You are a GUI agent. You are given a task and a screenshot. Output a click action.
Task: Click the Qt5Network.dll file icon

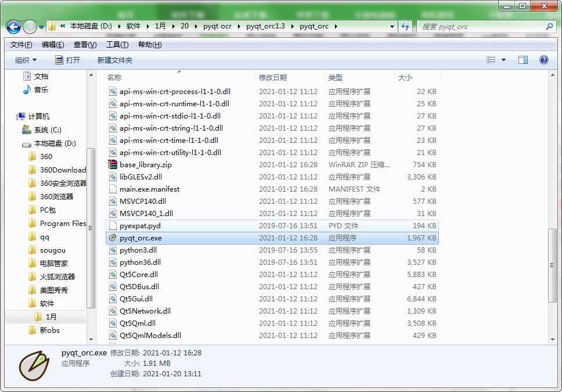click(113, 311)
